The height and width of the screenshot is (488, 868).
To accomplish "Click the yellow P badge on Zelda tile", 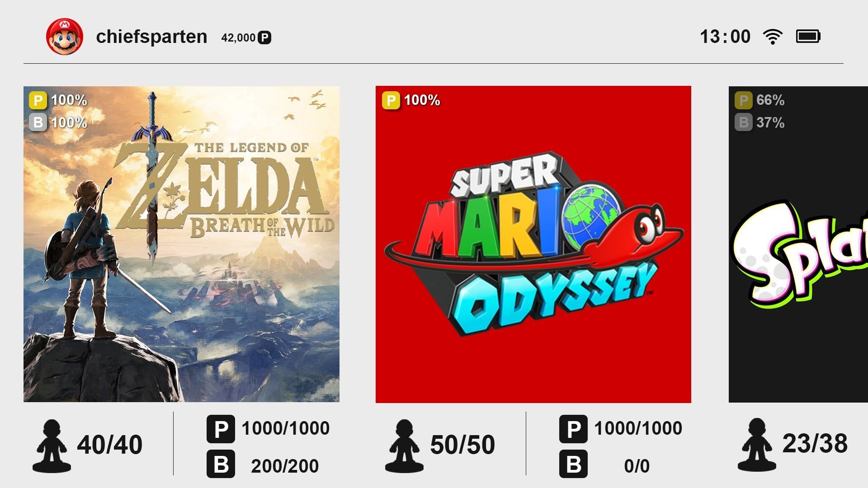I will pos(38,100).
